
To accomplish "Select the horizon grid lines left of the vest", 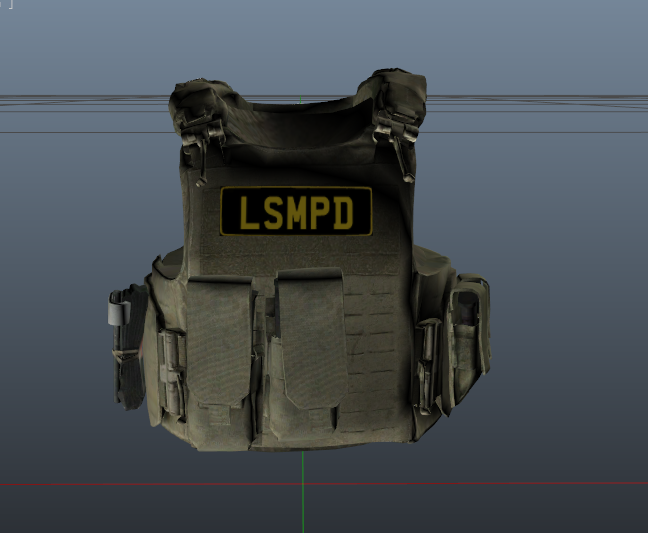I will click(80, 102).
